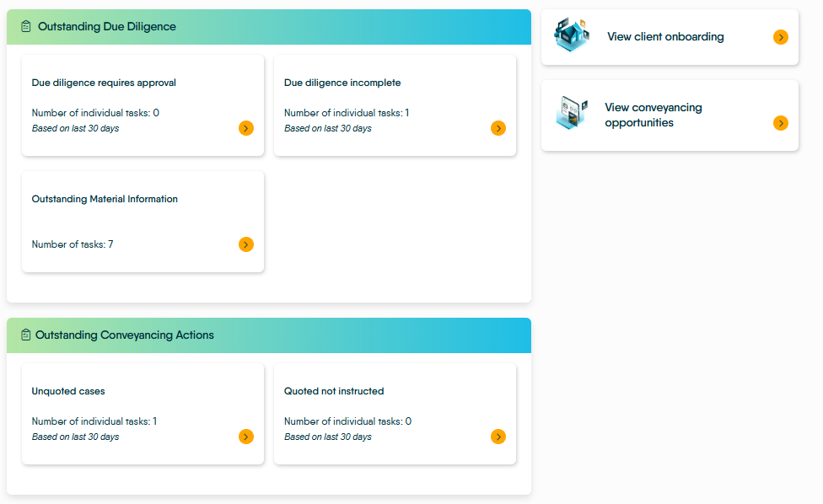823x504 pixels.
Task: Open Outstanding Material Information card title
Action: pyautogui.click(x=105, y=199)
